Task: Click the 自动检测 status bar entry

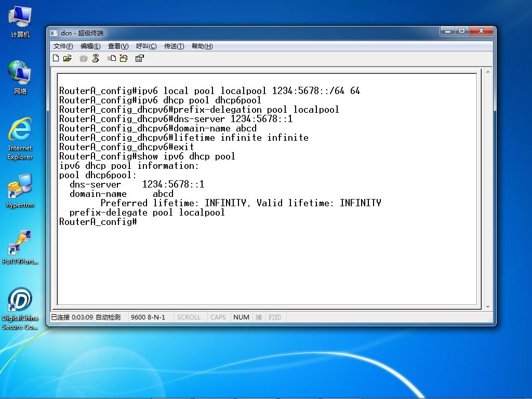Action: (x=108, y=317)
